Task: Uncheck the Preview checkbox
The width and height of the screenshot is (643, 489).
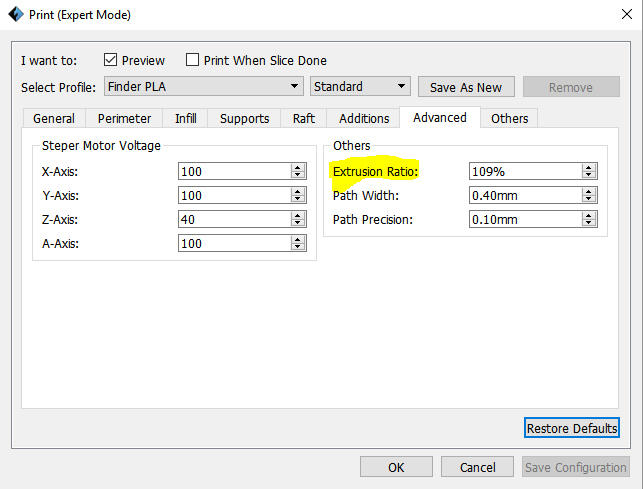Action: [111, 60]
